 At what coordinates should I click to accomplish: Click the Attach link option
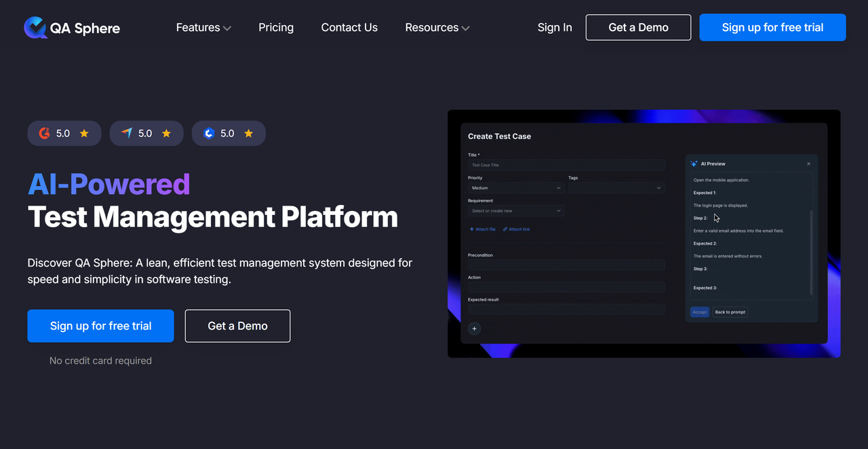coord(516,229)
